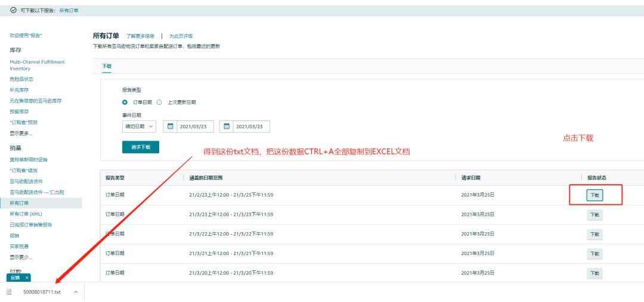
Task: Click the 请求下载 button
Action: click(140, 147)
